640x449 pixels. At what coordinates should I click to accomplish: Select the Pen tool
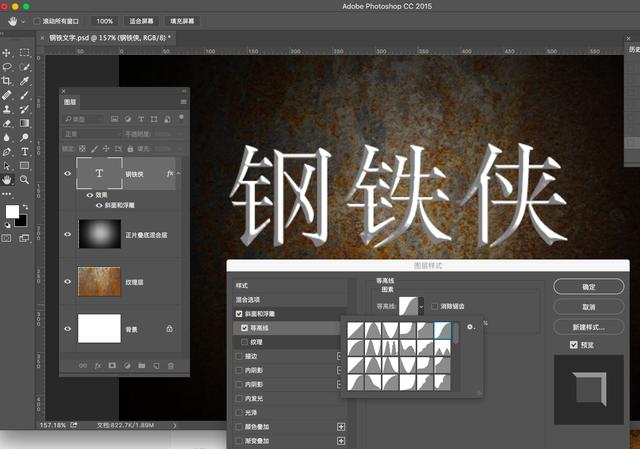coord(7,152)
